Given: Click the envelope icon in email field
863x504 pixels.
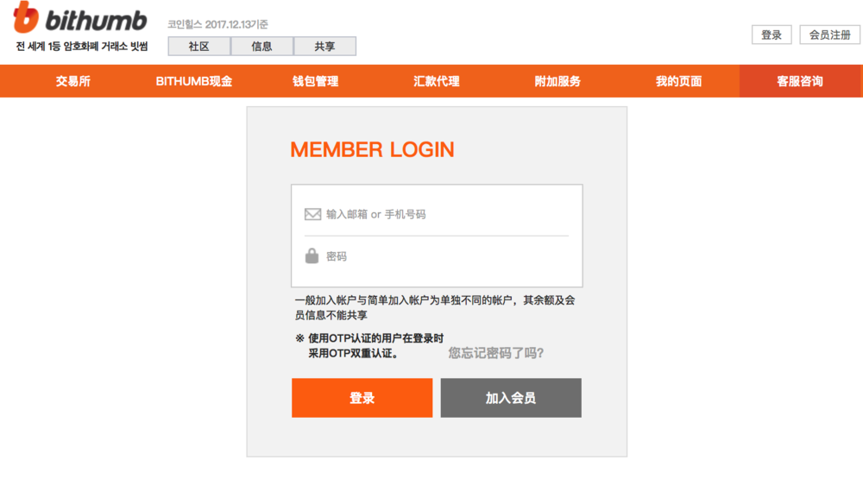Looking at the screenshot, I should coord(312,214).
